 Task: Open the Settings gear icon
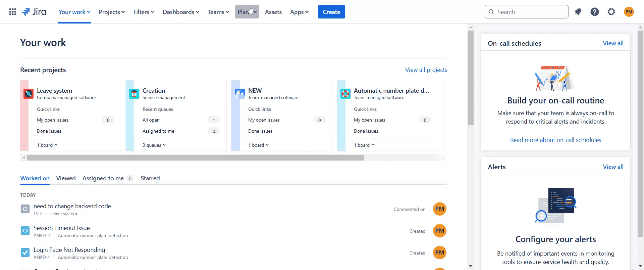611,12
